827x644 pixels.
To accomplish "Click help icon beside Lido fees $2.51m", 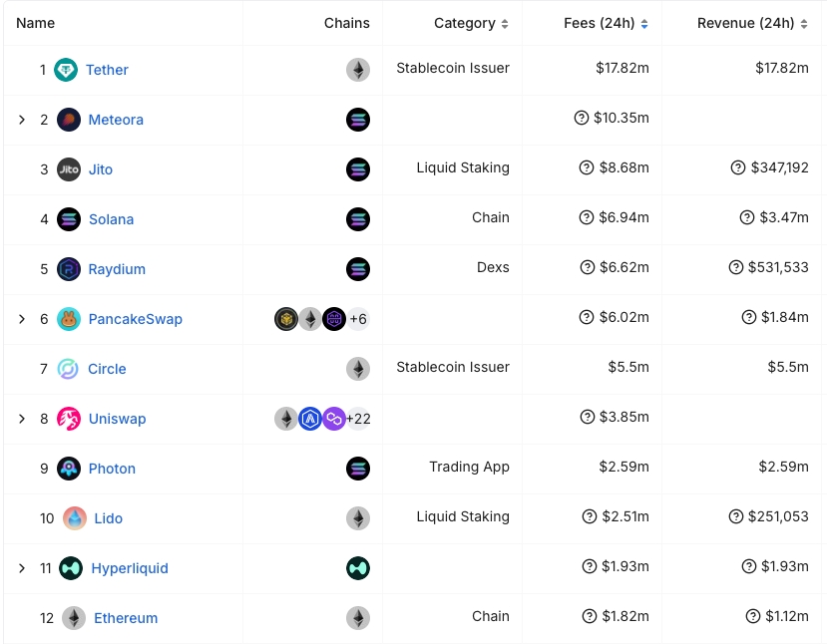I will pyautogui.click(x=590, y=516).
